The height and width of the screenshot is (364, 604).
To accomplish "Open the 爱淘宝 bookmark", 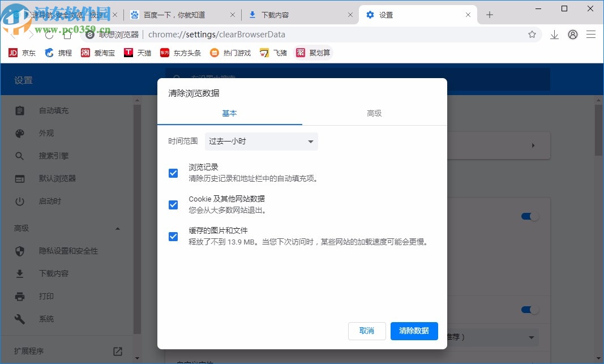I will pyautogui.click(x=100, y=53).
